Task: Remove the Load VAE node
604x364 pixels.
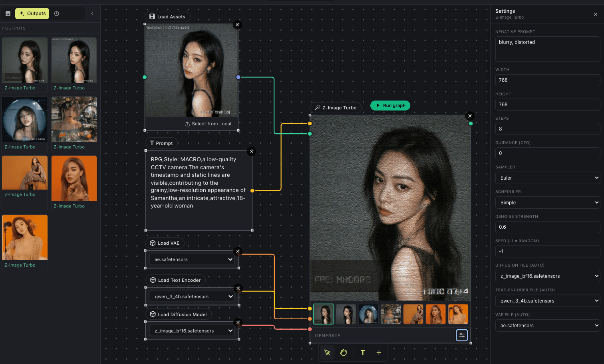Action: pos(238,251)
